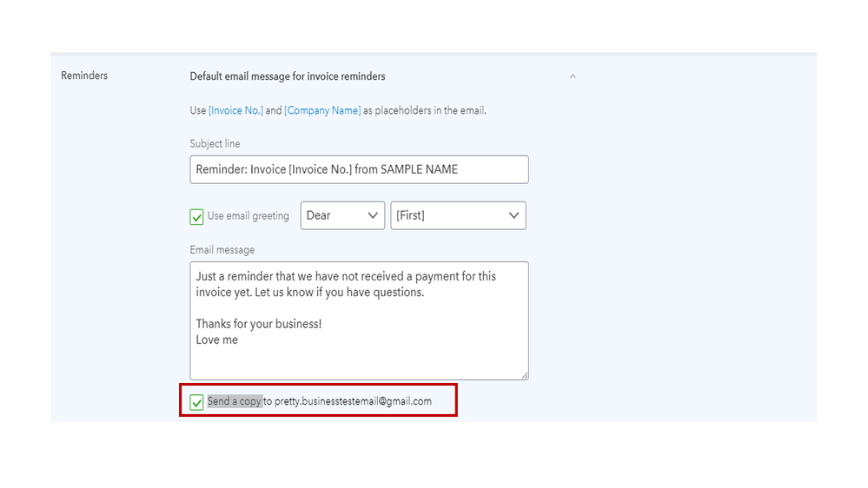Uncheck the Use email greeting checkbox
868x488 pixels.
pyautogui.click(x=197, y=216)
